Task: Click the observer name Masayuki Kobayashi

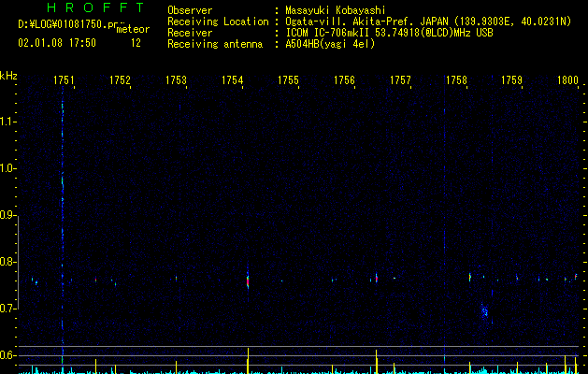Action: tap(336, 10)
